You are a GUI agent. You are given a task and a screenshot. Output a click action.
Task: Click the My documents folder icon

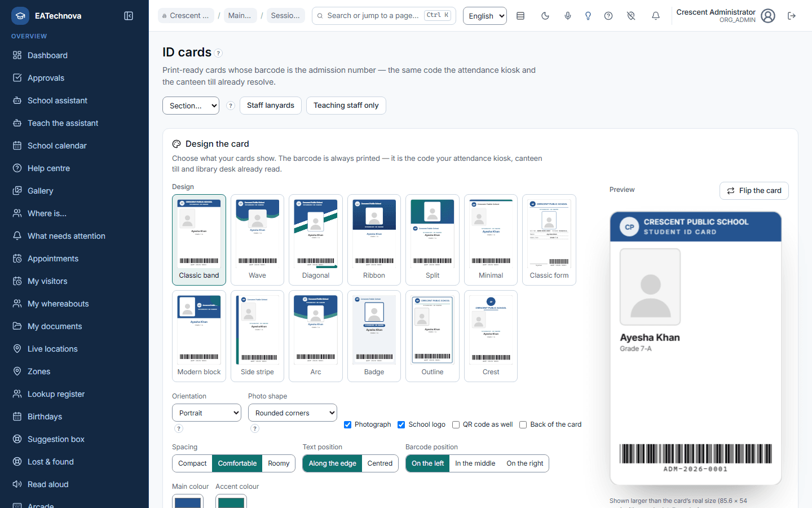click(17, 326)
